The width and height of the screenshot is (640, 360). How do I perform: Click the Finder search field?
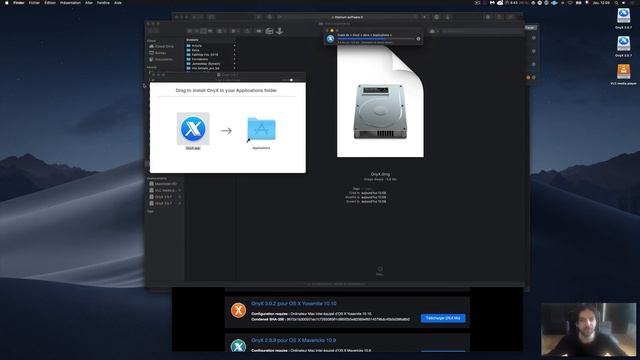click(x=482, y=31)
